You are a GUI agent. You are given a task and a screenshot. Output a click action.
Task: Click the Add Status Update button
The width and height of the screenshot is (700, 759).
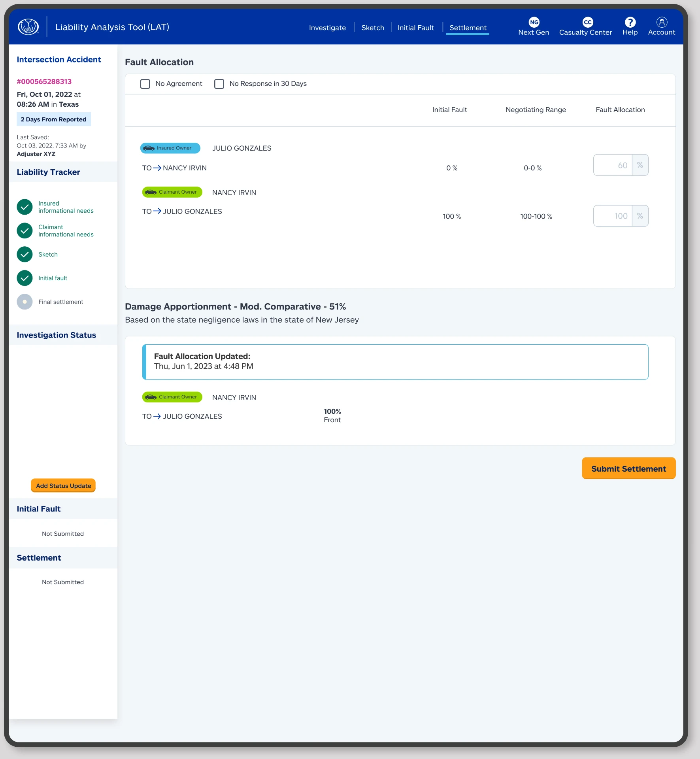point(63,485)
